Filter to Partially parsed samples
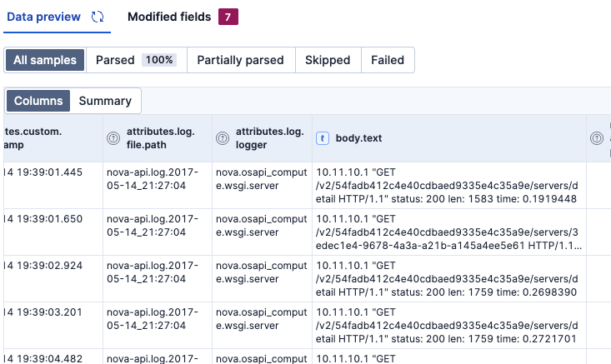The height and width of the screenshot is (364, 611). click(241, 60)
